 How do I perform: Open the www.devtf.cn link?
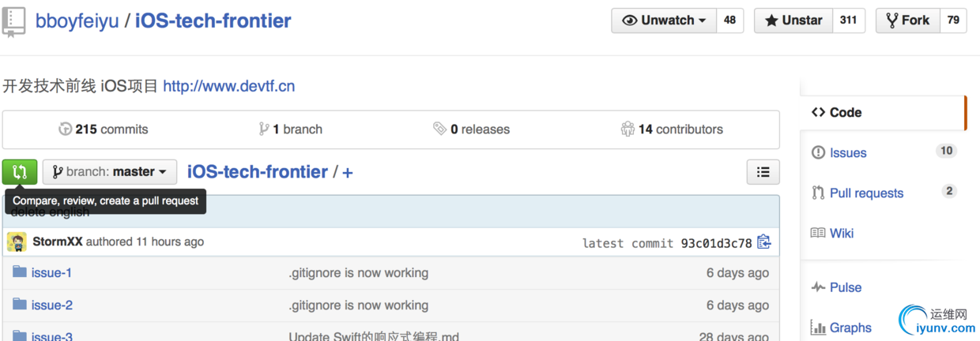point(229,86)
